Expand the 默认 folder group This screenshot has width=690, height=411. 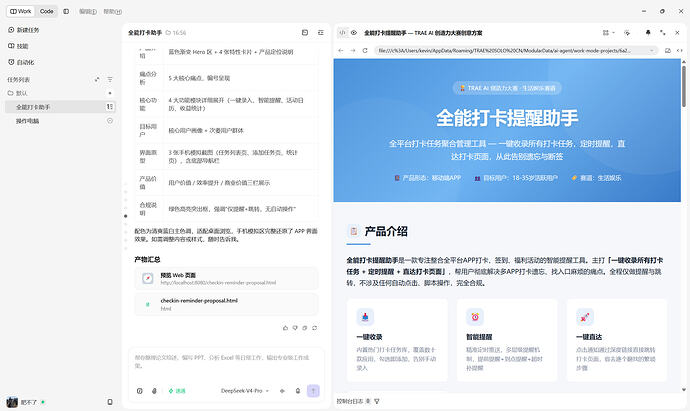click(x=18, y=93)
